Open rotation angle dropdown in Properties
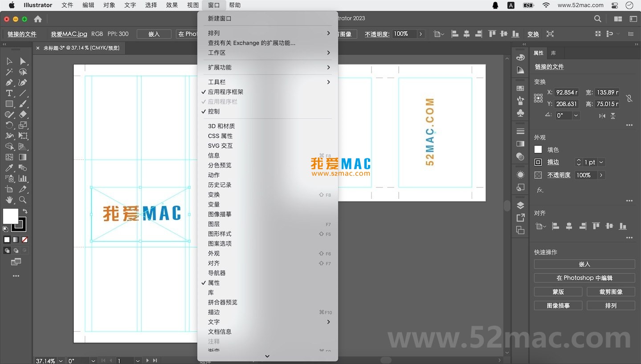 [x=576, y=115]
